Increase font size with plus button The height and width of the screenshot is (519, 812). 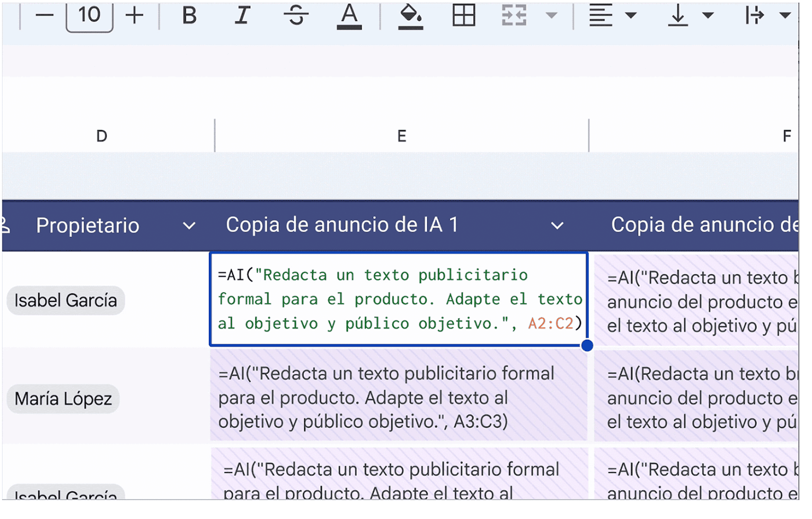(x=135, y=16)
